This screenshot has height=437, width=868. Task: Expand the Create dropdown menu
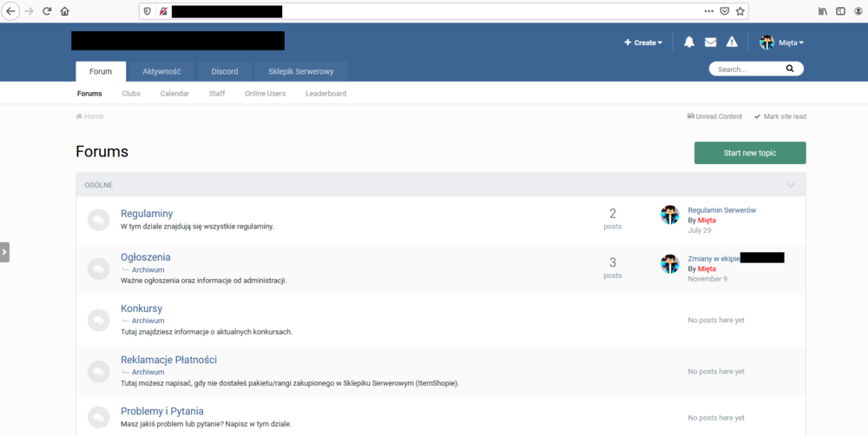(643, 43)
